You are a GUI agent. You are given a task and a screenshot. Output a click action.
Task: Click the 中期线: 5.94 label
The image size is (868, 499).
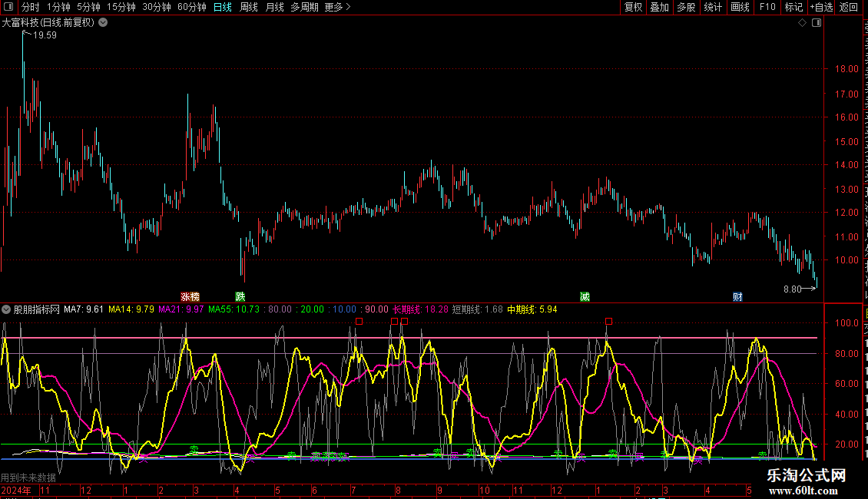532,310
